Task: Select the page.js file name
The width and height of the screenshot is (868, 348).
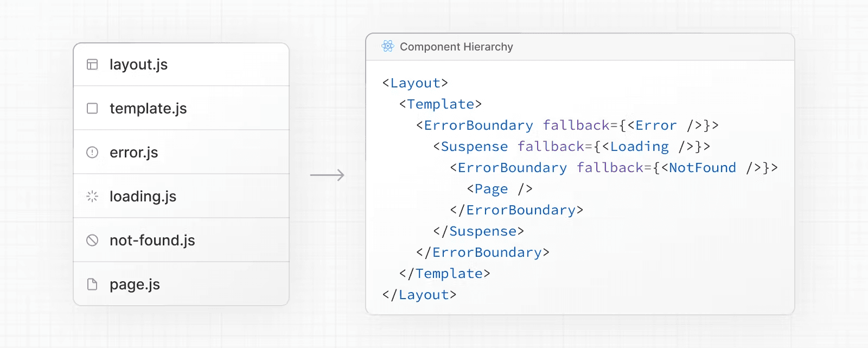Action: pos(135,284)
